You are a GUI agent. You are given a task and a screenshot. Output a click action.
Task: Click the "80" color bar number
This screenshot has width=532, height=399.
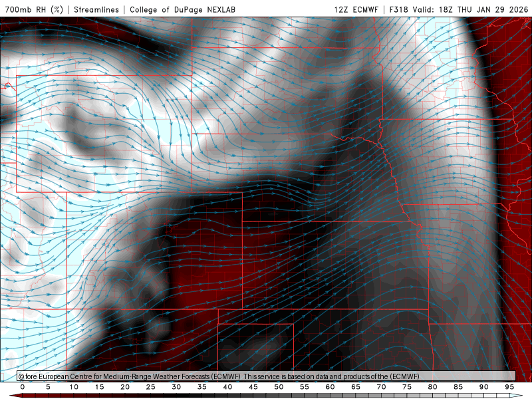click(432, 387)
